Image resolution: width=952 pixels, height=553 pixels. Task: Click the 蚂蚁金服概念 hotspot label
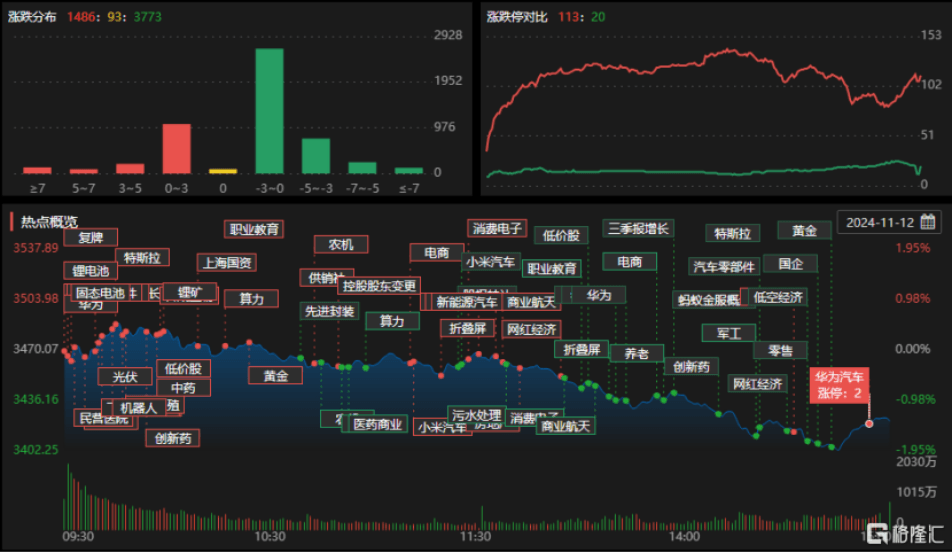click(709, 300)
